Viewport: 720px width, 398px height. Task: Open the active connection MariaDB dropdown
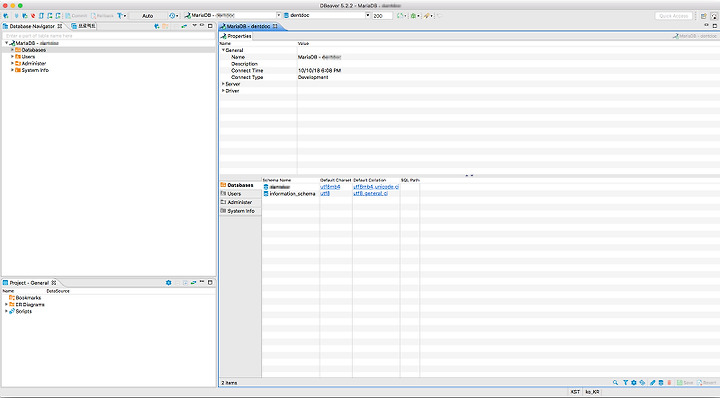[x=232, y=15]
